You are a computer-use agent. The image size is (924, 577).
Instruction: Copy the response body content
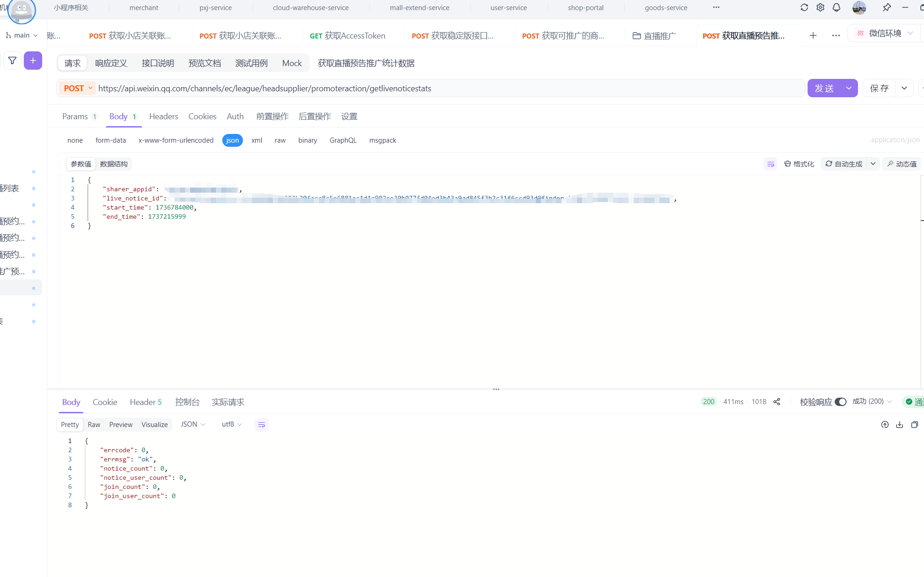914,425
